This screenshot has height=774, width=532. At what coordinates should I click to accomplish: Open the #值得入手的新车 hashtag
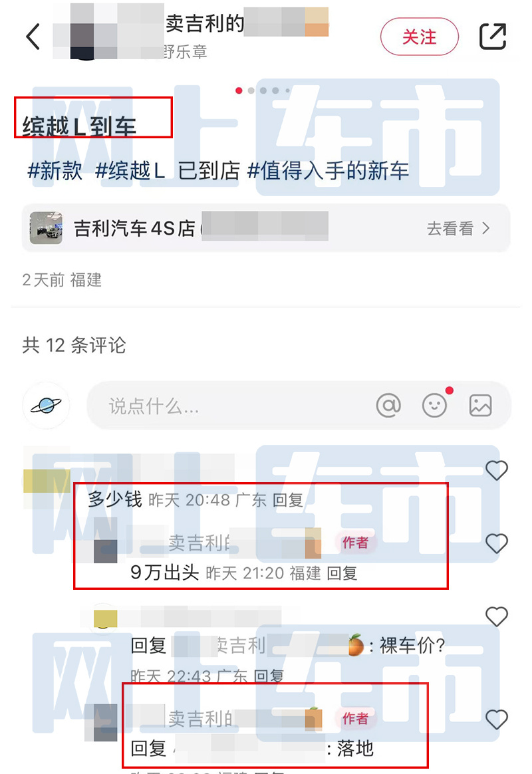pyautogui.click(x=329, y=171)
